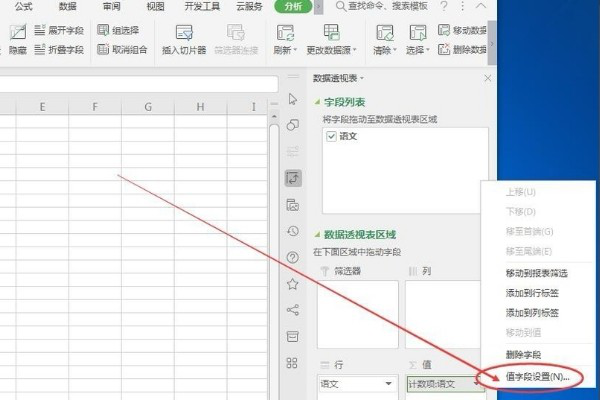Select column H header
The height and width of the screenshot is (400, 600).
pos(201,107)
